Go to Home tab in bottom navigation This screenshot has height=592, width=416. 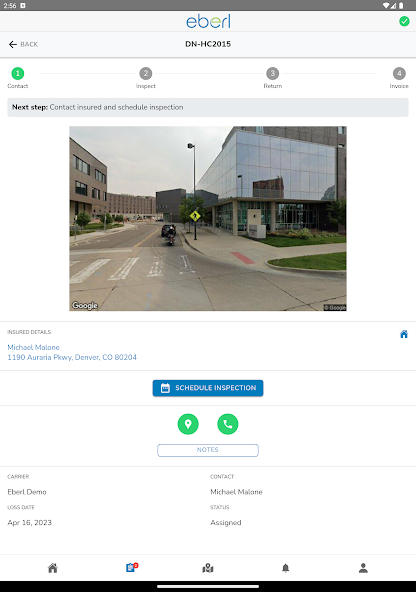click(53, 568)
